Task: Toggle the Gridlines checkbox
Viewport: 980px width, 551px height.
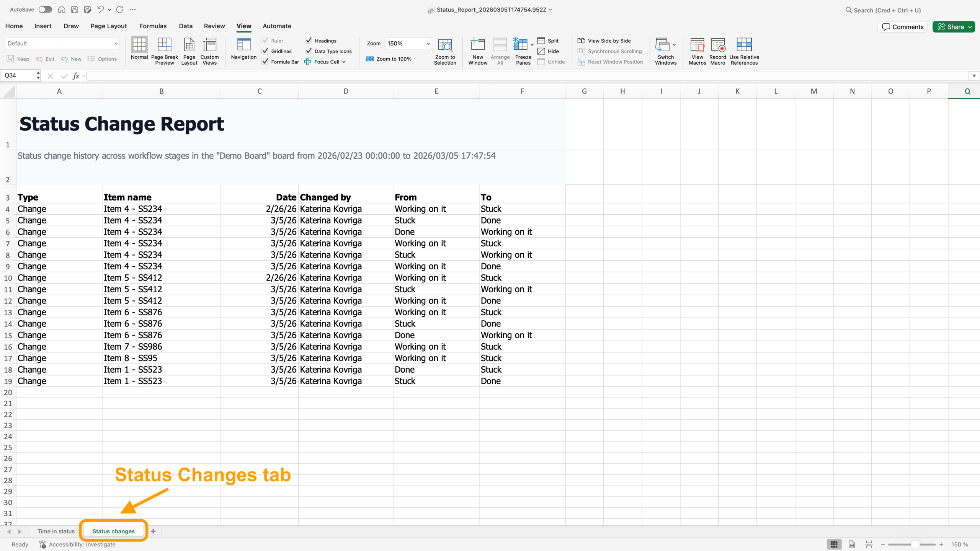Action: 265,51
